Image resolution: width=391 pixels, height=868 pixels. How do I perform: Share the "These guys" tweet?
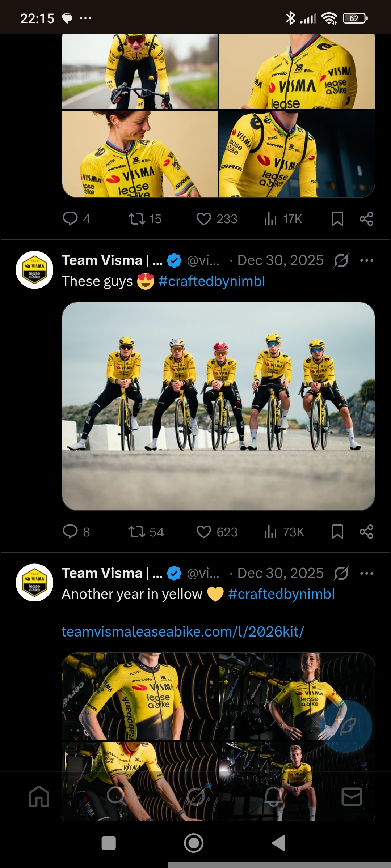point(366,532)
